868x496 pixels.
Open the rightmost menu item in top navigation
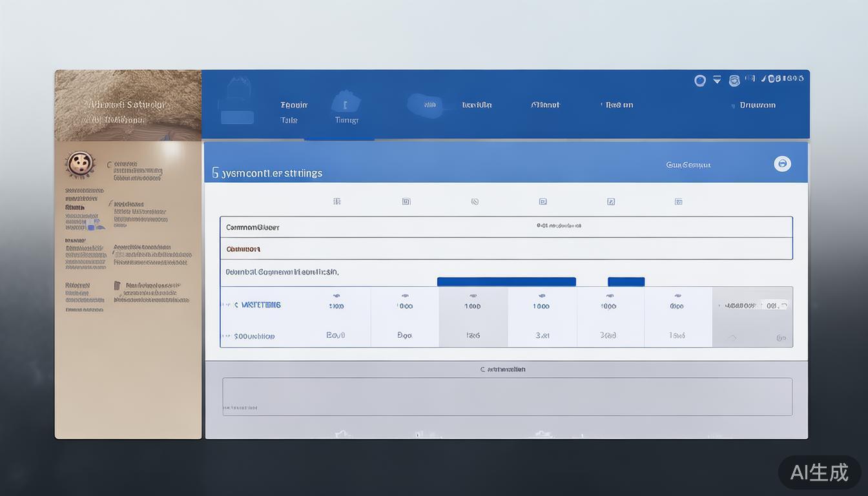[x=757, y=105]
